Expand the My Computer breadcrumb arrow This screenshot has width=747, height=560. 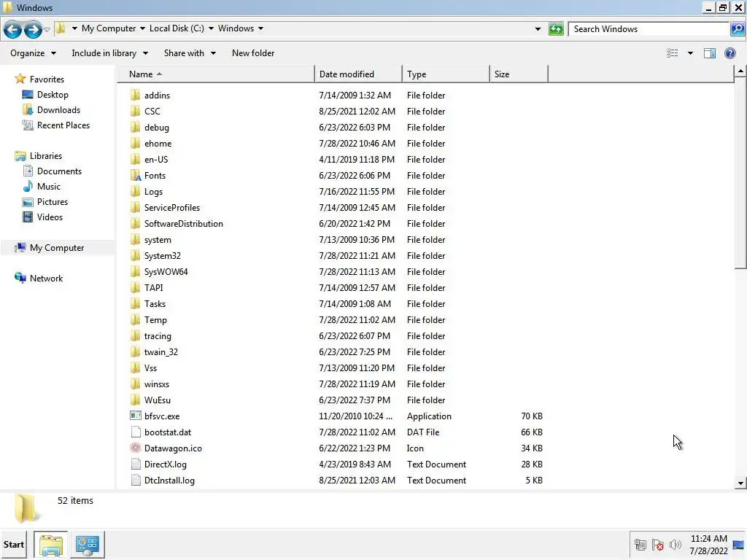point(142,28)
